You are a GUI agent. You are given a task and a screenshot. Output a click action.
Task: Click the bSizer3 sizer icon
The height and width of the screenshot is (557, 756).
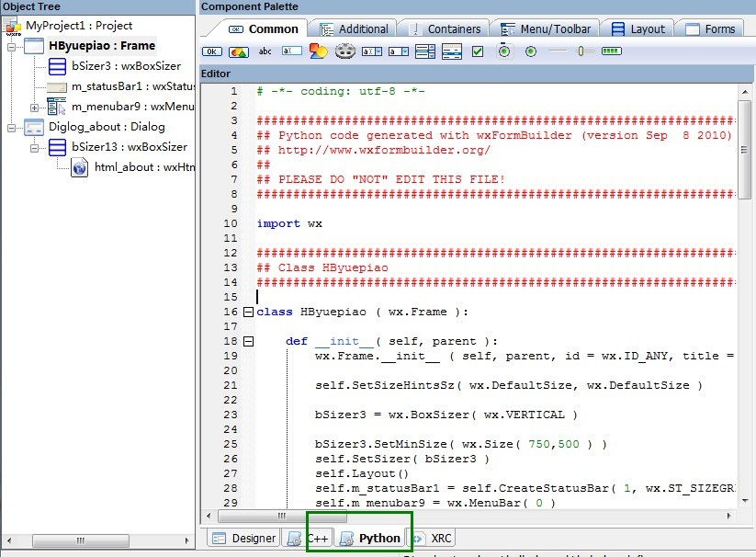click(x=57, y=66)
